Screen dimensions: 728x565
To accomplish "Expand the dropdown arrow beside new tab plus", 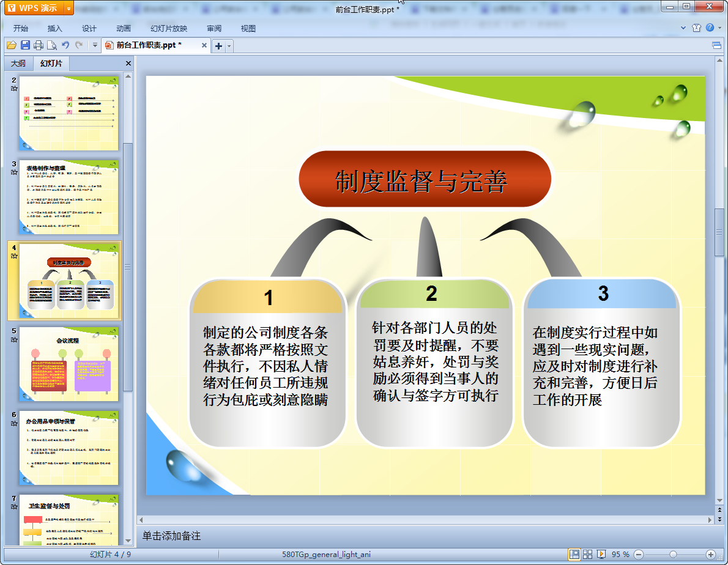I will tap(229, 46).
